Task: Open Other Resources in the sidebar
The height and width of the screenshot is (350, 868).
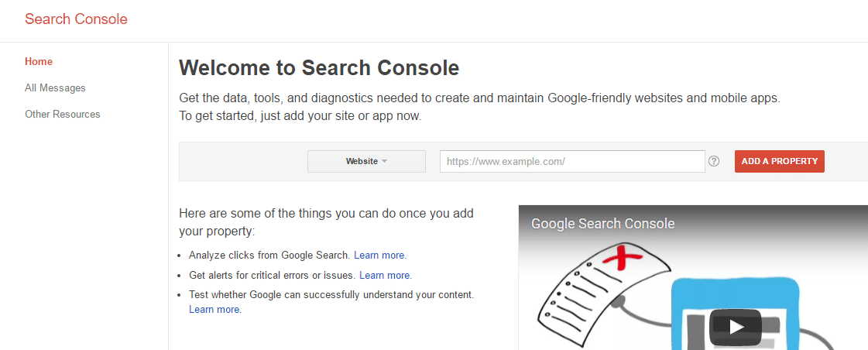Action: coord(63,115)
